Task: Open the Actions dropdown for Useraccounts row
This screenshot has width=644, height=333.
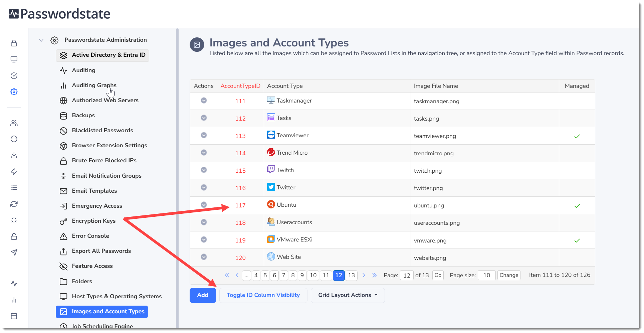Action: (204, 222)
